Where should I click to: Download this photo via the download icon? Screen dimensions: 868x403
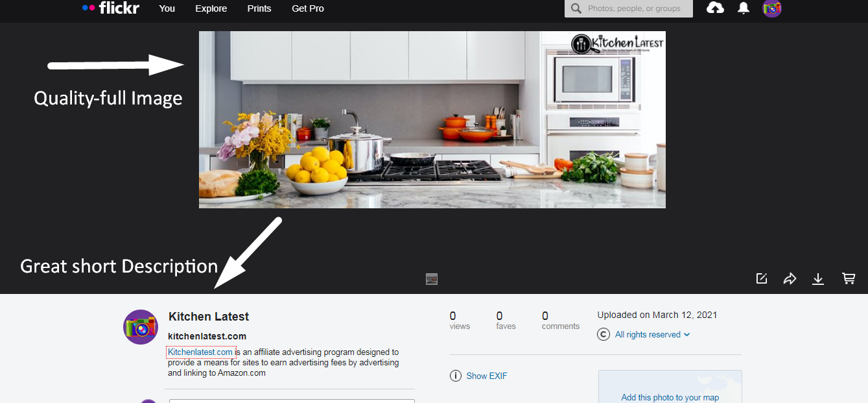[x=818, y=279]
